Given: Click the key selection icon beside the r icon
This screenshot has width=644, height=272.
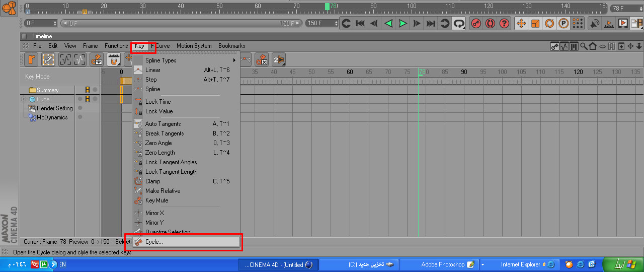Looking at the screenshot, I should coord(48,60).
